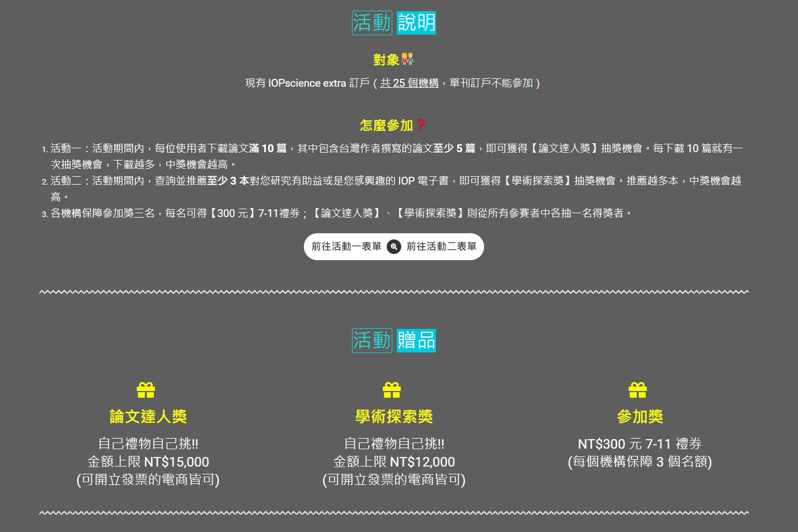Go to 前往活動一表單 form
This screenshot has width=798, height=532.
[x=346, y=247]
